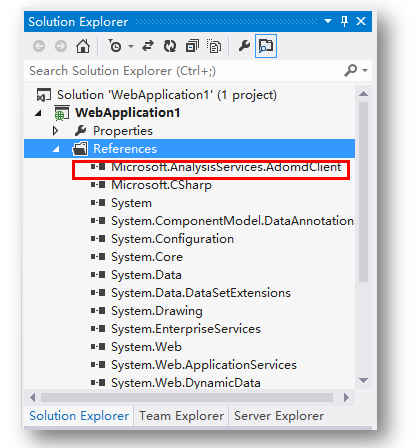
Task: Click the Collapse All toolbar icon
Action: coord(192,46)
